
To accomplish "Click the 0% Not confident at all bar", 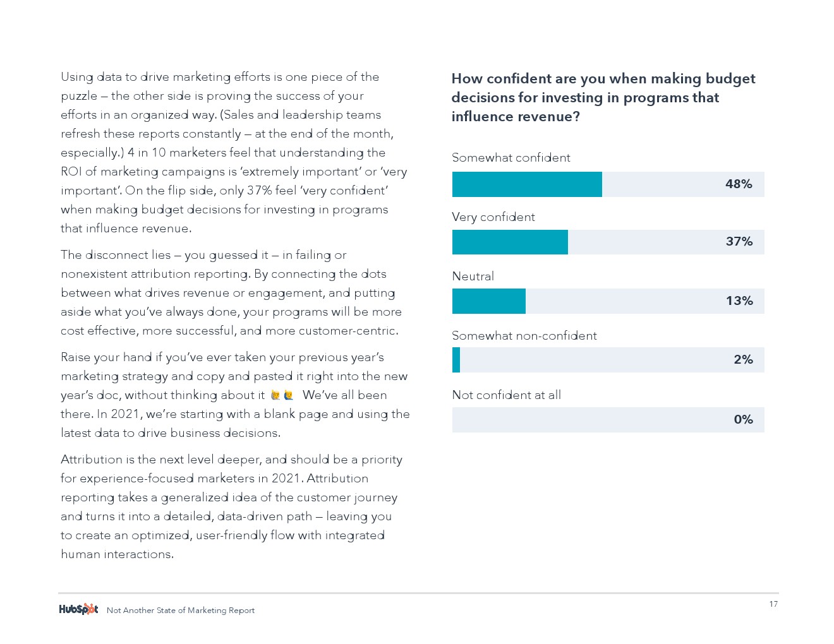I will point(608,420).
